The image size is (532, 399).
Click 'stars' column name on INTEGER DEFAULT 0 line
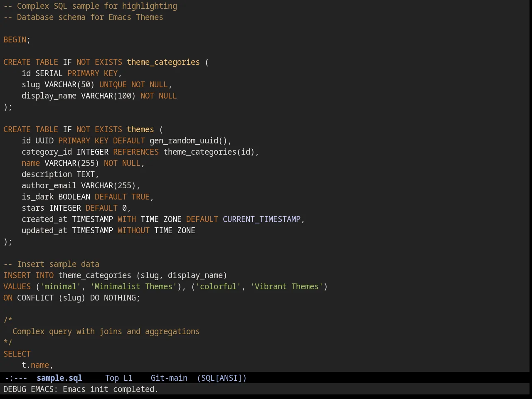(x=33, y=208)
